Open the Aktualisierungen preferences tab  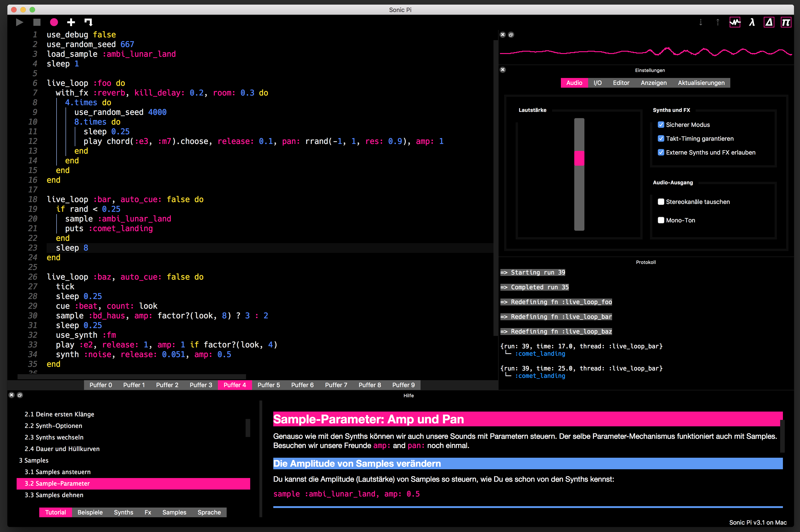click(701, 83)
